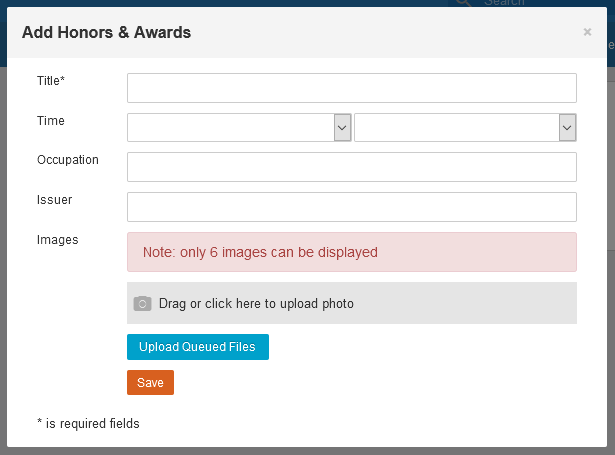Close the Add Honors & Awards dialog
The height and width of the screenshot is (455, 615).
[587, 32]
